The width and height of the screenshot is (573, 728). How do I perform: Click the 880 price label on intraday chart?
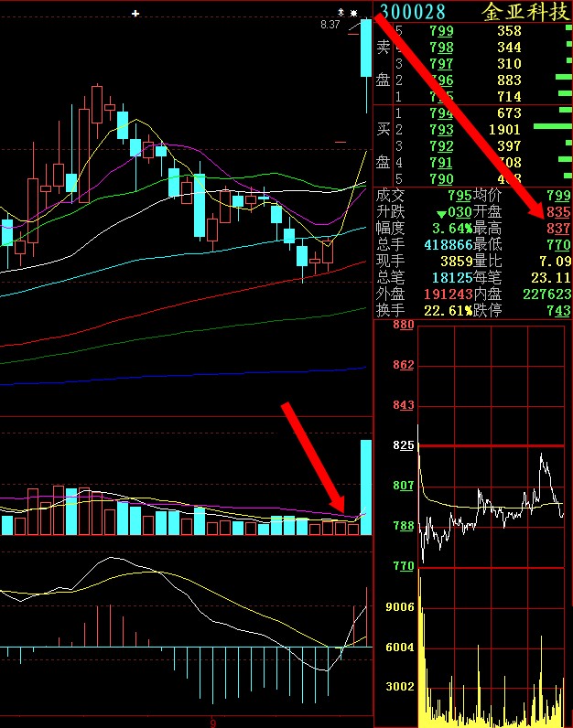[403, 326]
